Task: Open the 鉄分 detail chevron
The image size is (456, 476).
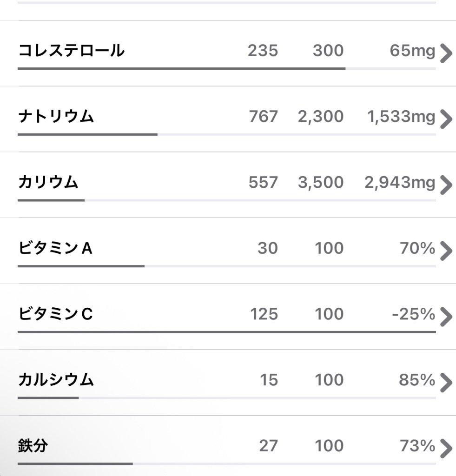Action: pos(446,449)
